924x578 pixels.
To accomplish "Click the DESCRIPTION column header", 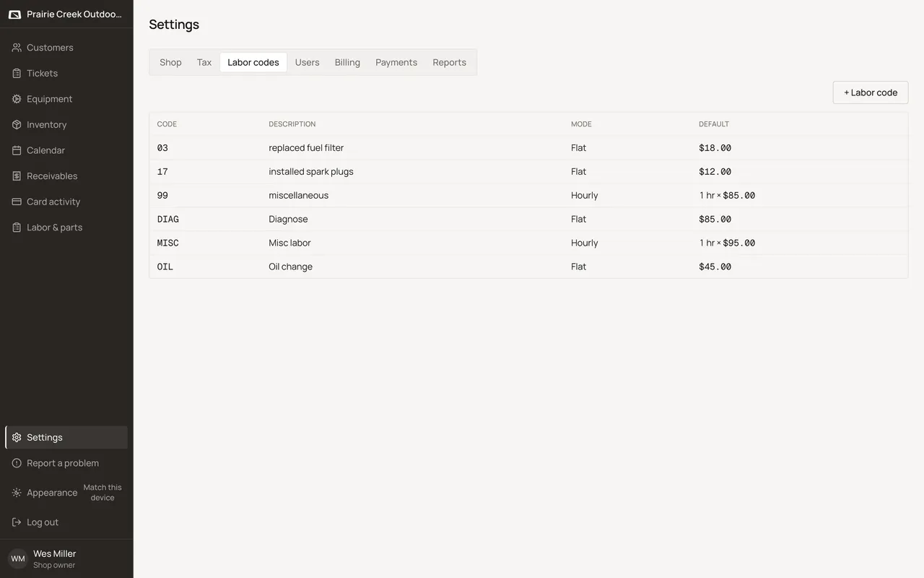I will tap(292, 124).
